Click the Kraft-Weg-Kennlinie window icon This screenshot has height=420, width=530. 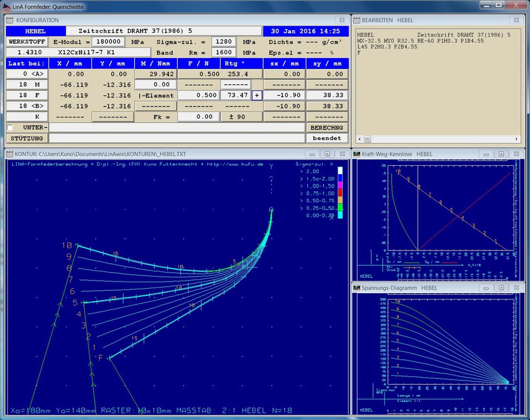[356, 154]
